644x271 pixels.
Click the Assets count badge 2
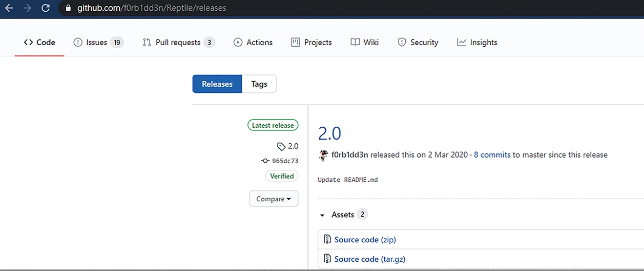(x=362, y=215)
